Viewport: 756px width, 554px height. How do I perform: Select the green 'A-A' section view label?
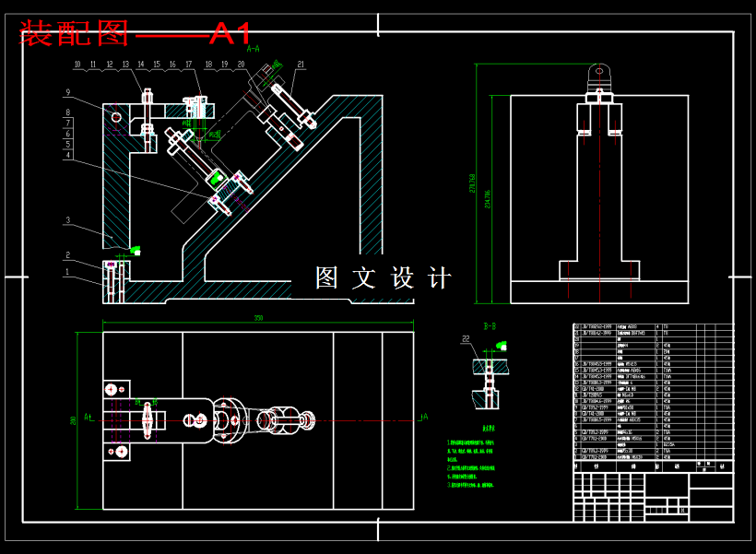click(254, 49)
